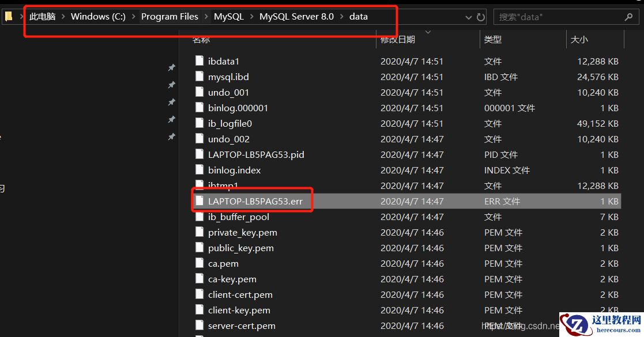This screenshot has width=644, height=337.
Task: Select the server-cert.pem file name
Action: pos(242,326)
